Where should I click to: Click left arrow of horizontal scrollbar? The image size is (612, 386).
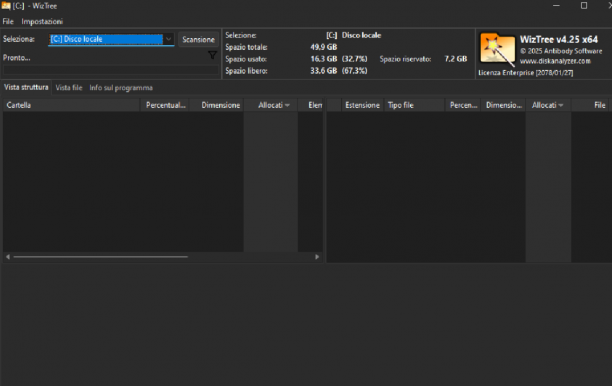[8, 257]
